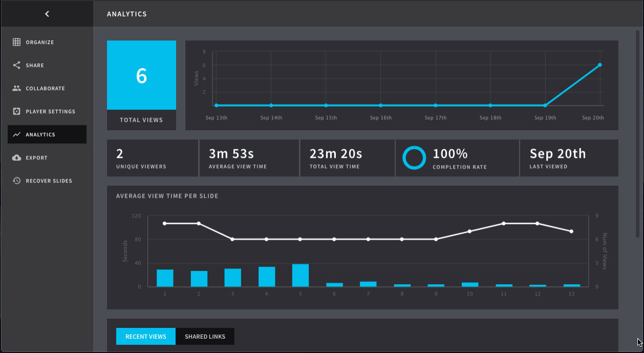Click the Sep 20th views data point
The height and width of the screenshot is (353, 644).
[599, 65]
